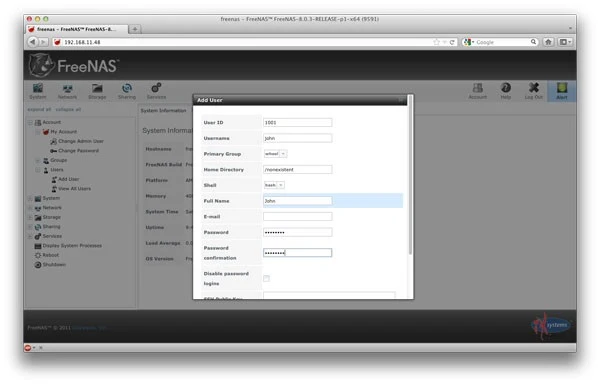Select the freenas browser tab
The height and width of the screenshot is (385, 600).
[77, 29]
